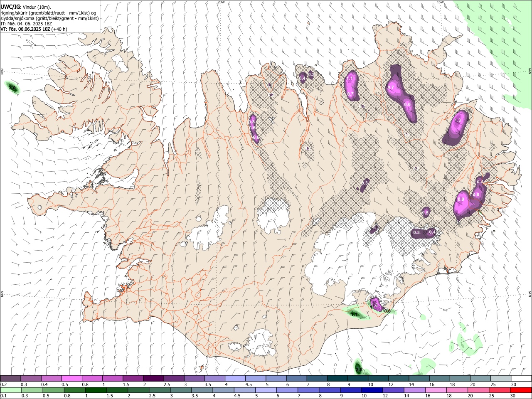Click the round white Hofsjökull glacier in central Iceland

click(x=273, y=216)
